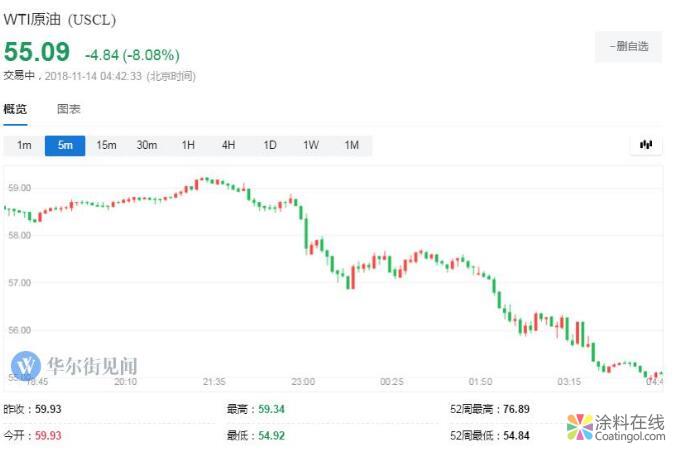Switch to the 概览 overview tab
677x454 pixels.
coord(15,109)
